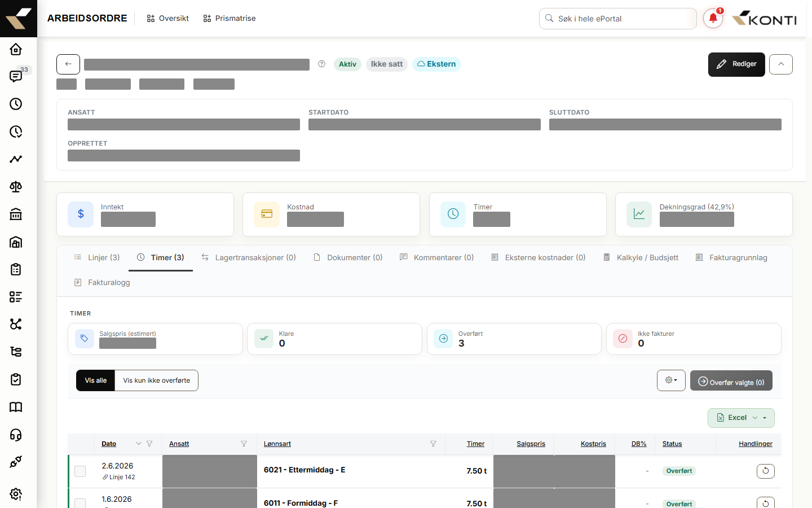Click the 'Ikke satt' badge
The image size is (812, 508).
tap(387, 64)
